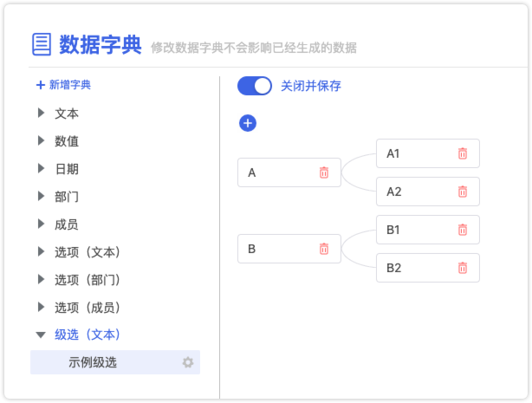The width and height of the screenshot is (532, 403).
Task: Add a new top-level option with plus circle
Action: [248, 123]
